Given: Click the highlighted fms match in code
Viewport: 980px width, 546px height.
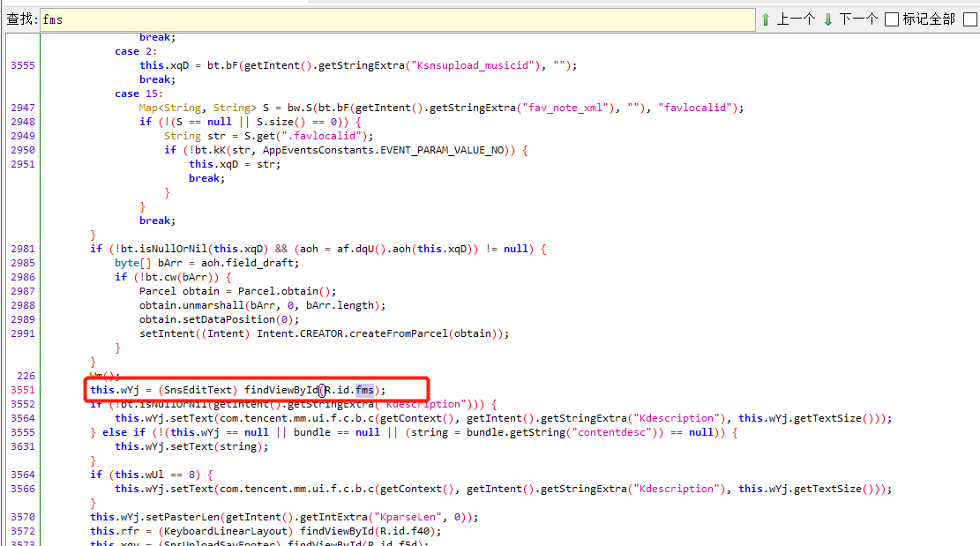Looking at the screenshot, I should 364,390.
